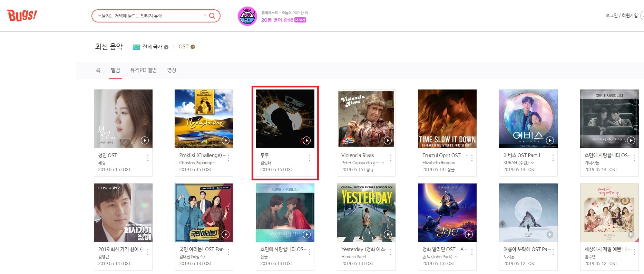644x274 pixels.
Task: Open the 2019 회사 가기 싫어 album cover
Action: tap(123, 213)
